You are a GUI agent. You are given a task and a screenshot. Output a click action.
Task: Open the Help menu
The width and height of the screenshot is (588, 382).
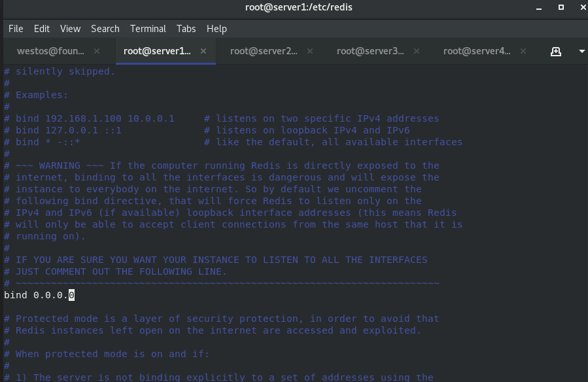click(x=216, y=29)
